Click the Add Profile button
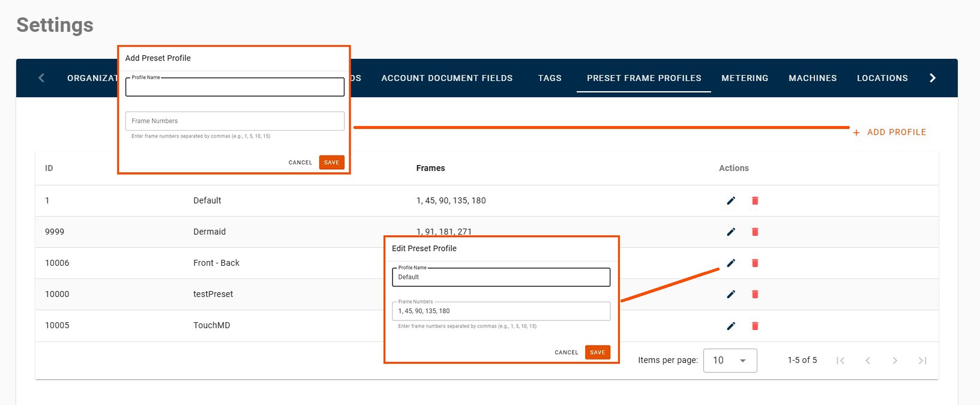Screen dimensions: 980x405 [x=889, y=132]
